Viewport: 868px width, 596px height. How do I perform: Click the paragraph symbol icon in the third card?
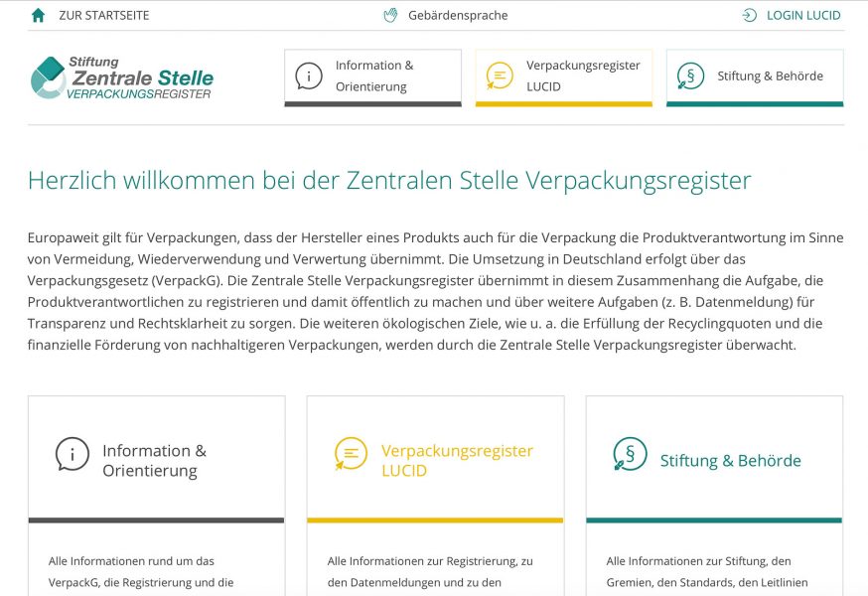[x=630, y=454]
